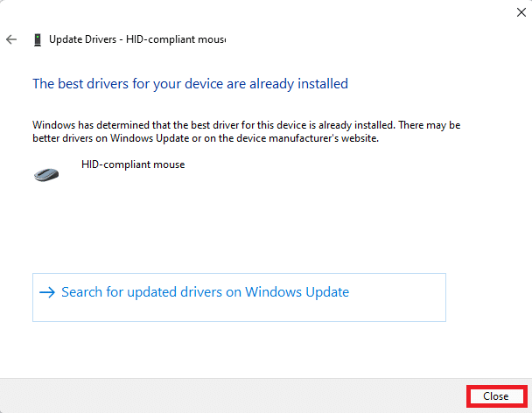
Task: Click the HID-compliant mouse device icon
Action: click(x=46, y=174)
